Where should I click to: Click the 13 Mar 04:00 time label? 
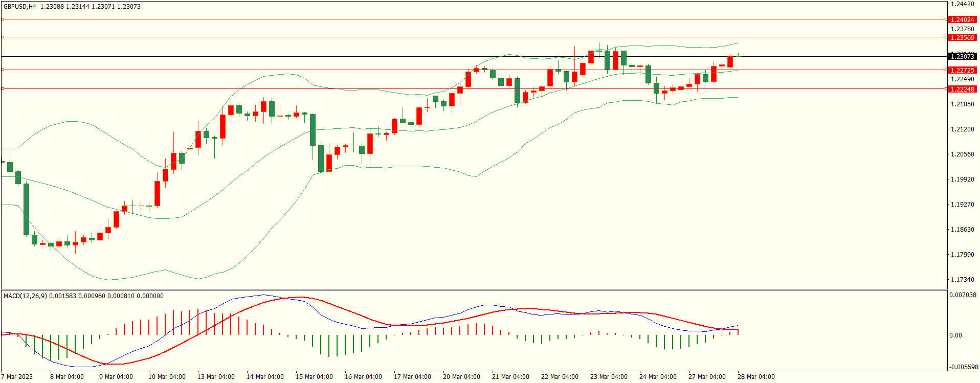[216, 377]
